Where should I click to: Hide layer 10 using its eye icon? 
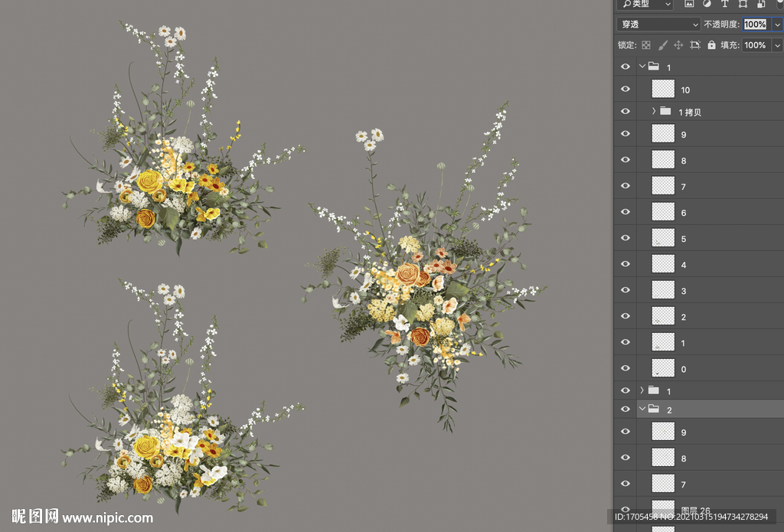(x=626, y=90)
